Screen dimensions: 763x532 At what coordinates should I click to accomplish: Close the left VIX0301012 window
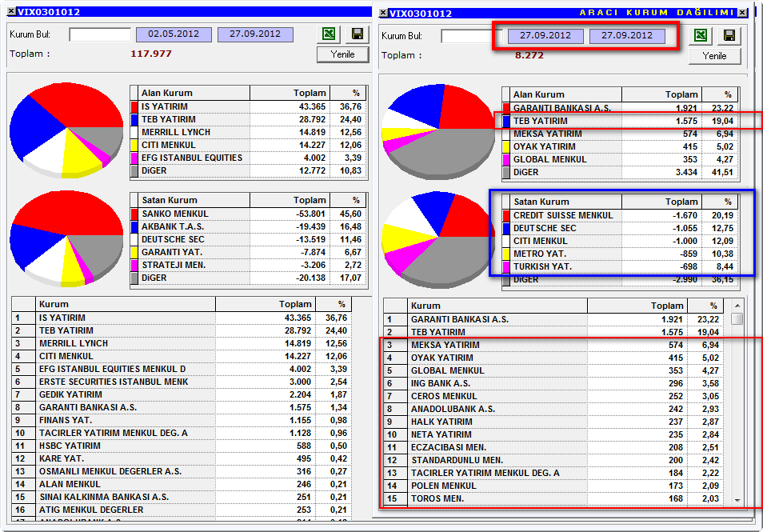click(12, 11)
